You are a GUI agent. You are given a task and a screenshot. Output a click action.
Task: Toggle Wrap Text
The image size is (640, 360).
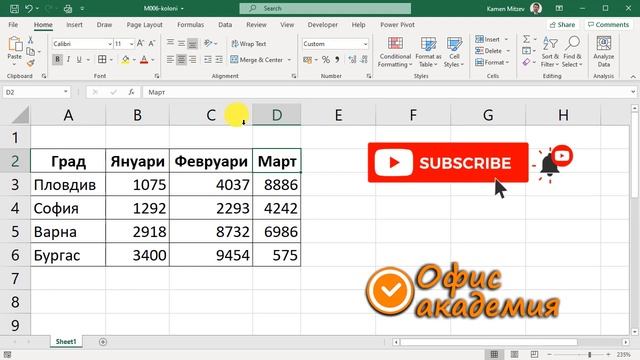(x=248, y=44)
